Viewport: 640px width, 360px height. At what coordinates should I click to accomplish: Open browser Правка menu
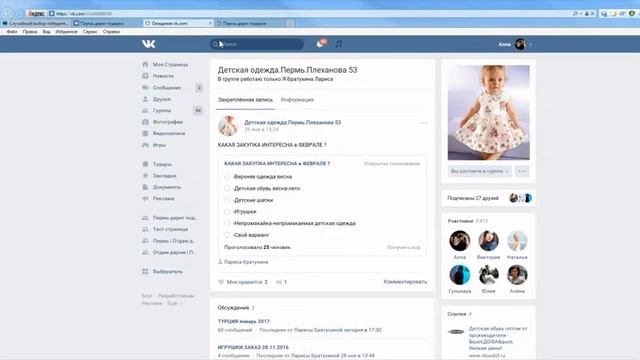pos(30,31)
